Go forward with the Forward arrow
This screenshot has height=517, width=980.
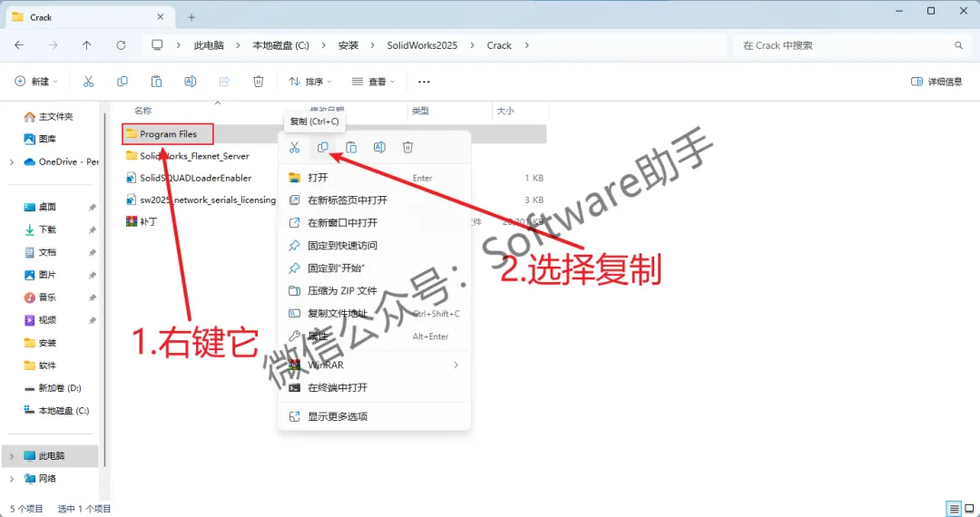pos(54,45)
